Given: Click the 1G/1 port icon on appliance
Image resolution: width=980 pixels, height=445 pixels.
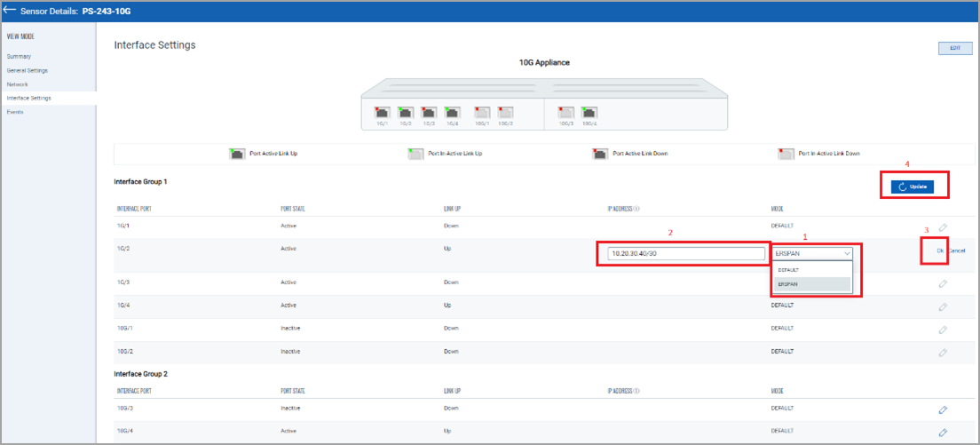Looking at the screenshot, I should [x=383, y=113].
